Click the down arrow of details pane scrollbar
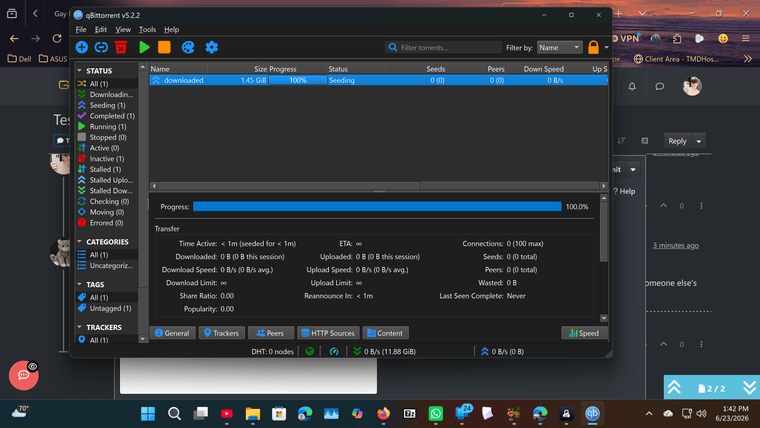 coord(603,318)
